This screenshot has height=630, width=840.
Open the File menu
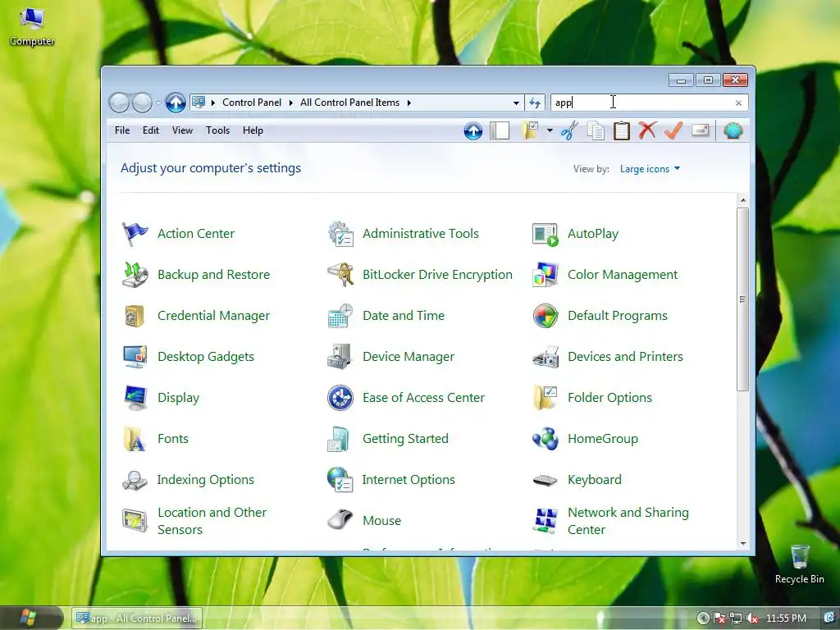[122, 130]
